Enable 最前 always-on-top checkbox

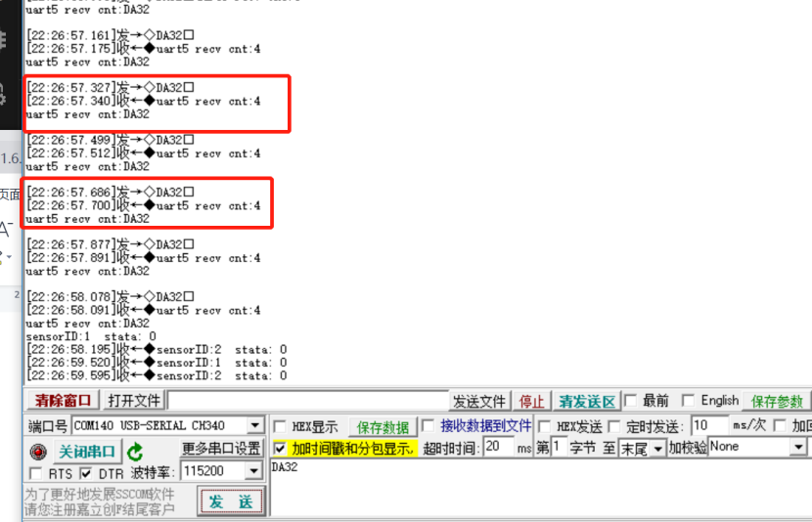point(631,401)
